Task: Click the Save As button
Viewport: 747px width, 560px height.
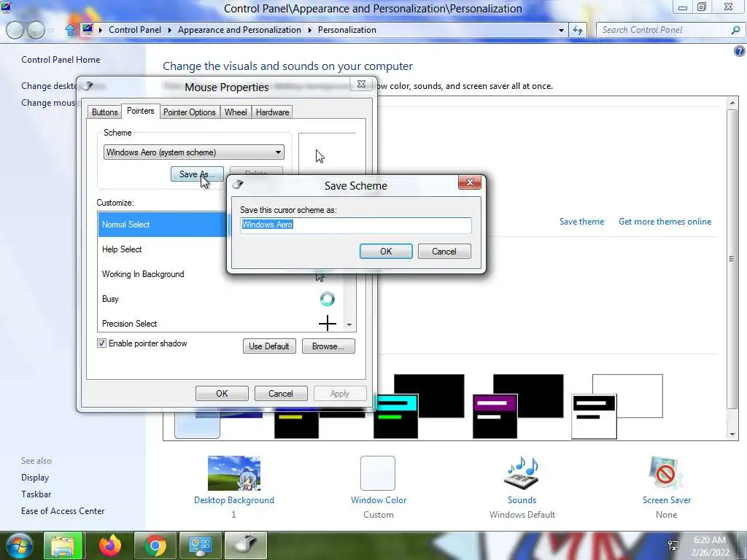Action: coord(197,174)
